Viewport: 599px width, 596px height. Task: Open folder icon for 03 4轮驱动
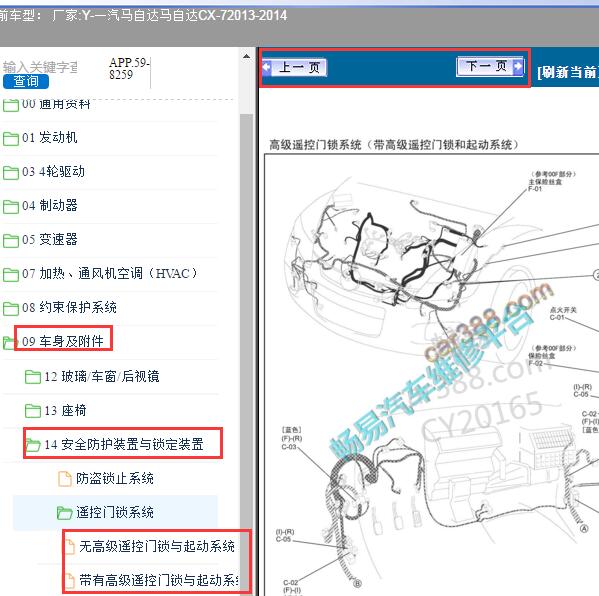click(11, 172)
